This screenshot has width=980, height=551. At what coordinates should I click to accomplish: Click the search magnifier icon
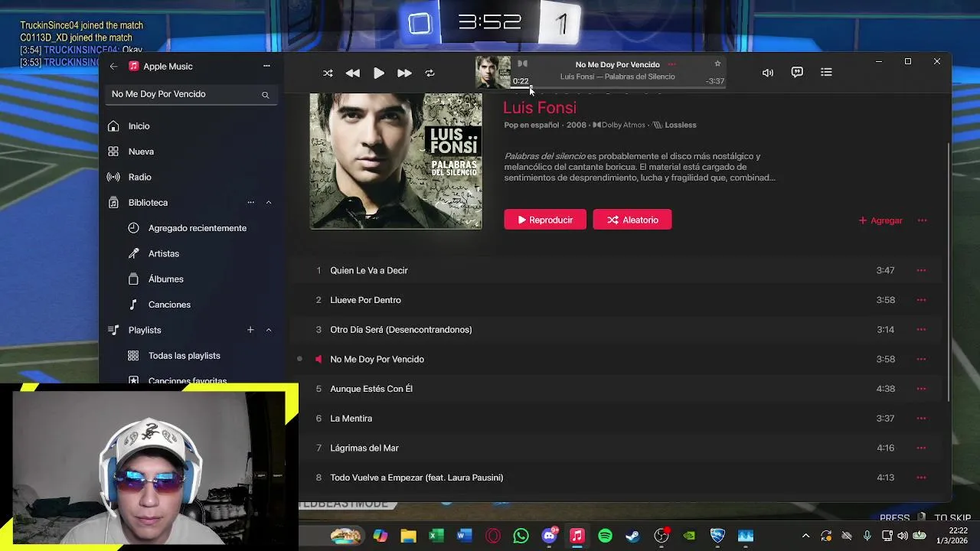click(265, 95)
